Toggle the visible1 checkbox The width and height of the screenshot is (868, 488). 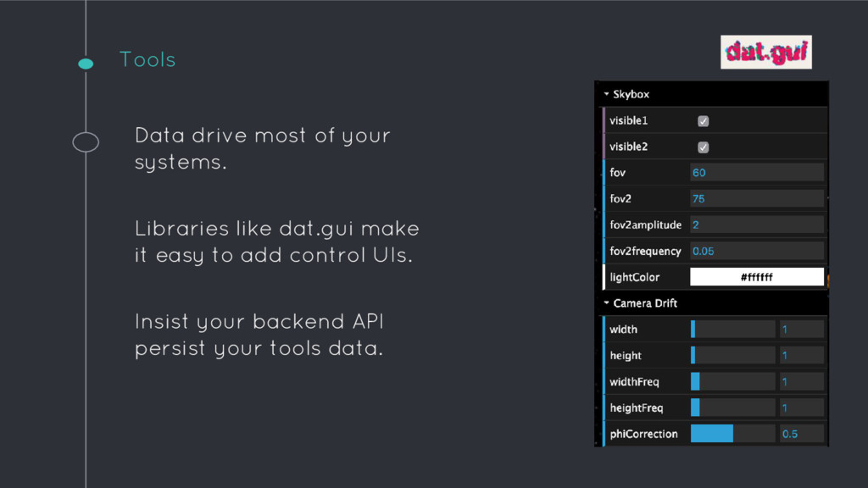703,121
